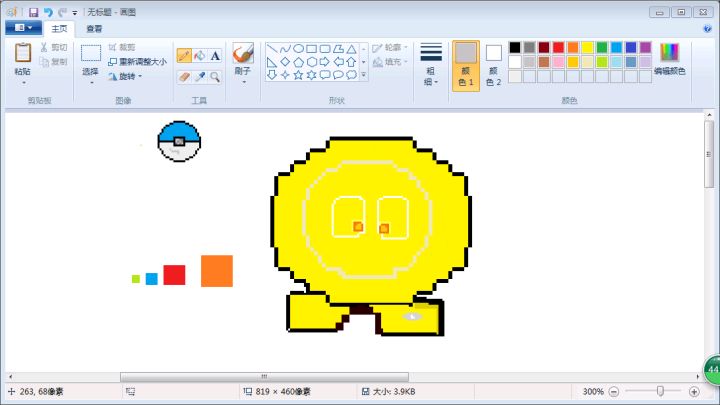The width and height of the screenshot is (720, 405).
Task: Activate the Color 1 selector
Action: pos(466,65)
